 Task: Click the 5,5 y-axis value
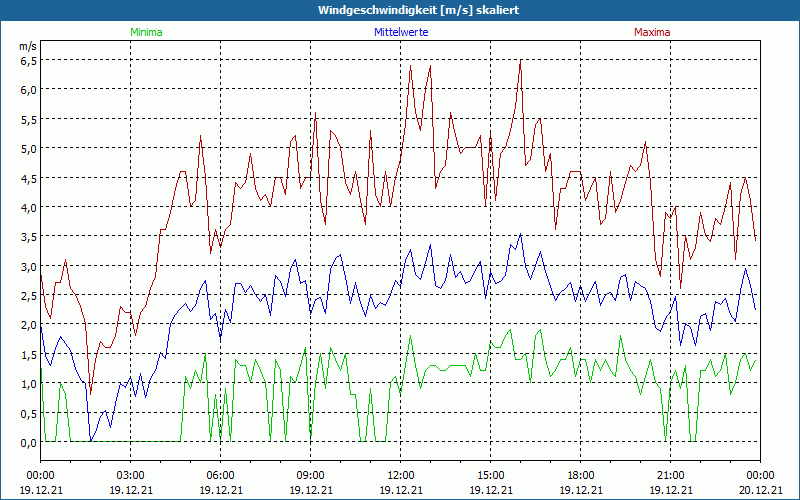[x=29, y=120]
